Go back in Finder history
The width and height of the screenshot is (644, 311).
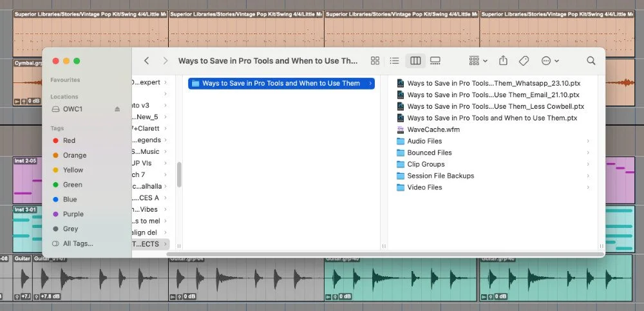(x=146, y=61)
